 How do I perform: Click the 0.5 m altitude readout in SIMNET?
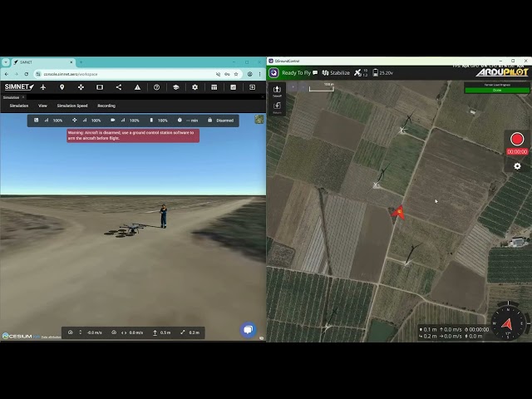pyautogui.click(x=161, y=332)
